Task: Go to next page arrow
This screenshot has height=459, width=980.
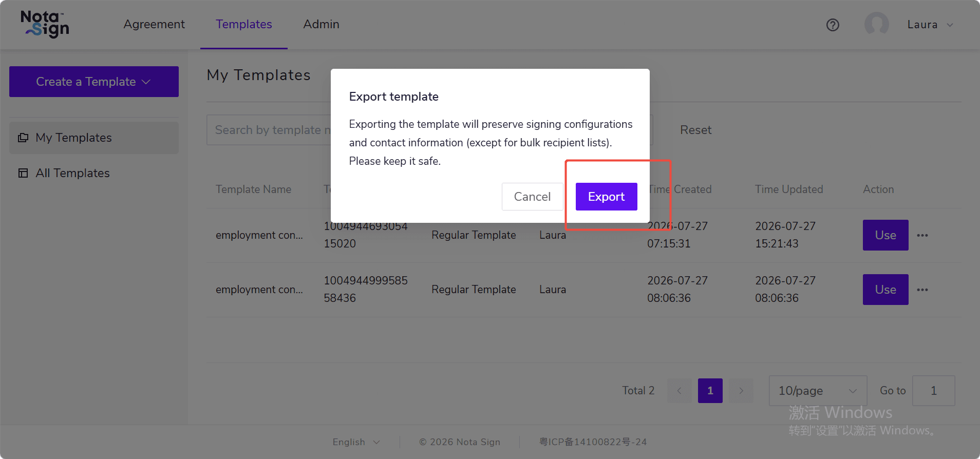Action: 741,391
